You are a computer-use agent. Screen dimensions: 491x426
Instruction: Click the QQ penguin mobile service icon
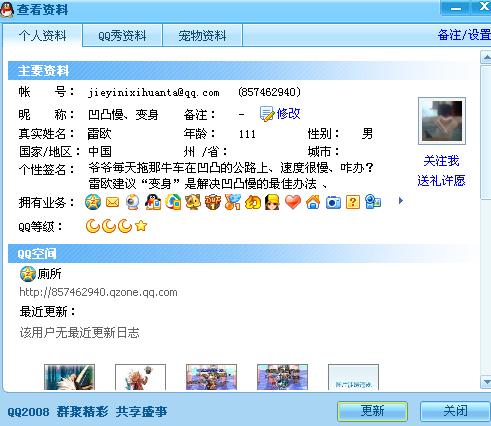[x=153, y=202]
